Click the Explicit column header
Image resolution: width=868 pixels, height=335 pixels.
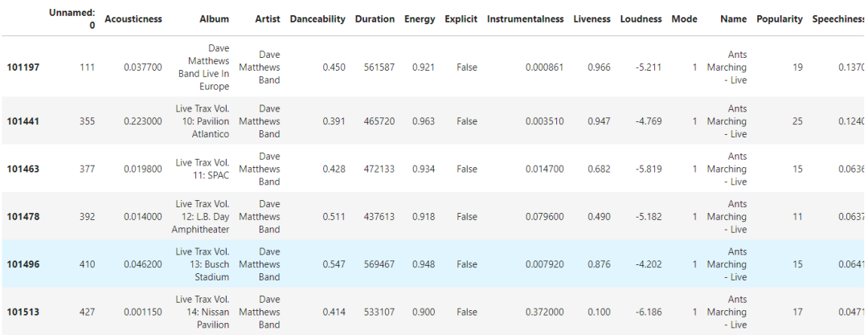point(461,18)
